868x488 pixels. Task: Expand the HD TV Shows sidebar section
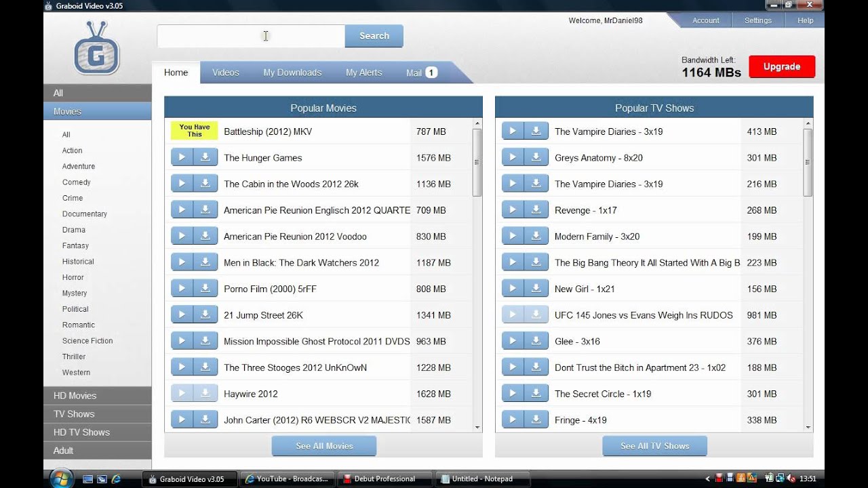point(98,432)
